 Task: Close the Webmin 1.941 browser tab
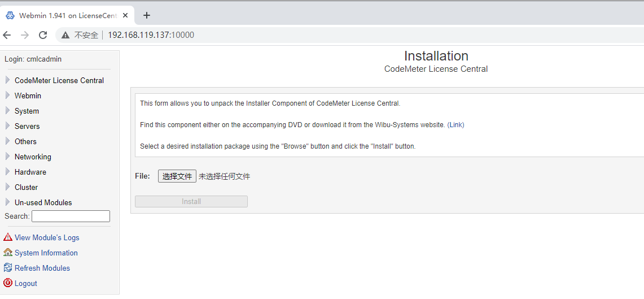coord(125,16)
